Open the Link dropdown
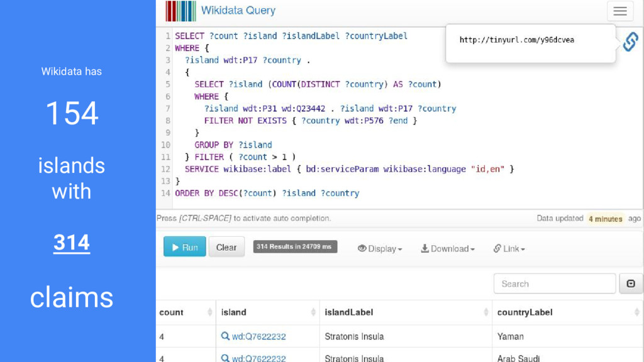 (509, 249)
